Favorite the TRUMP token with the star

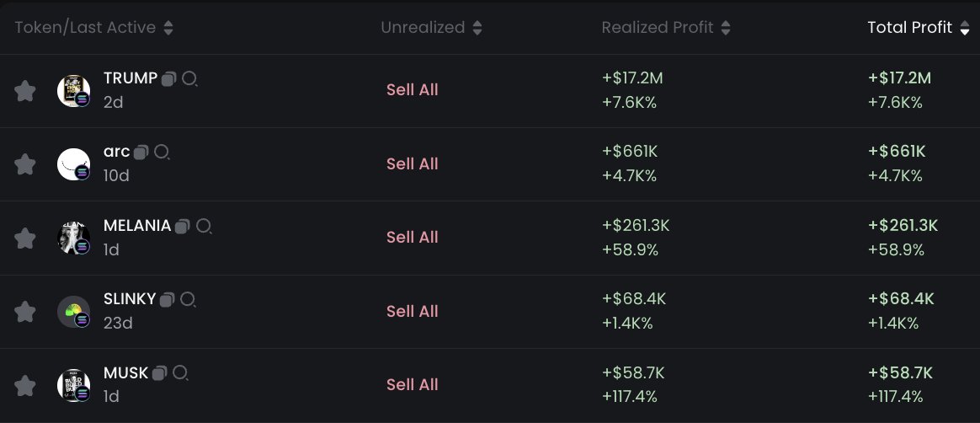pos(25,91)
